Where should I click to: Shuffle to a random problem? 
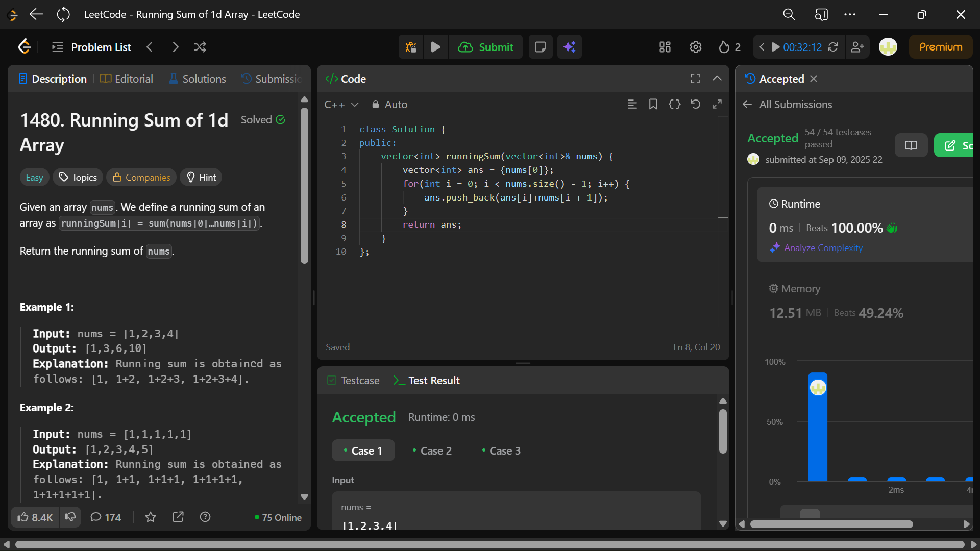coord(200,47)
